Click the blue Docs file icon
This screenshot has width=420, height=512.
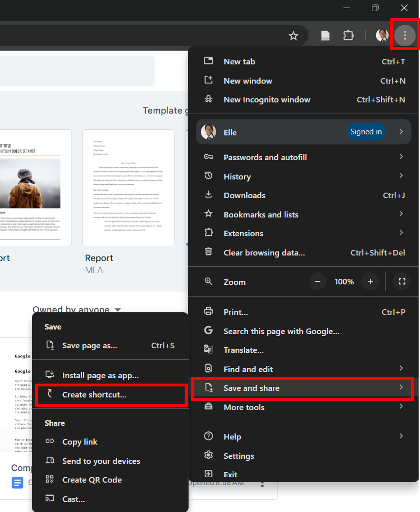tap(17, 483)
